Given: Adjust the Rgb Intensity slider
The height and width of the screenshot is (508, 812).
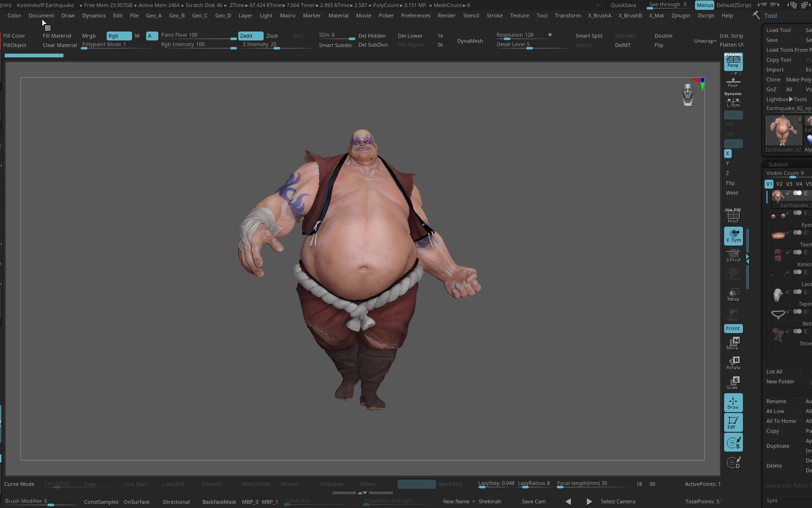Looking at the screenshot, I should tap(198, 45).
